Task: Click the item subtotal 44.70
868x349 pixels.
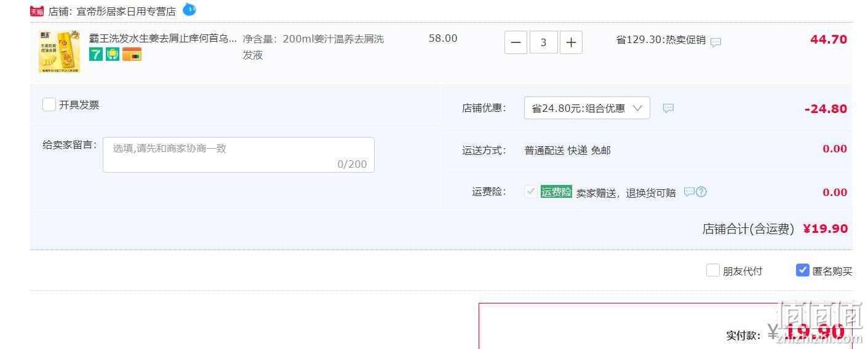Action: 829,39
